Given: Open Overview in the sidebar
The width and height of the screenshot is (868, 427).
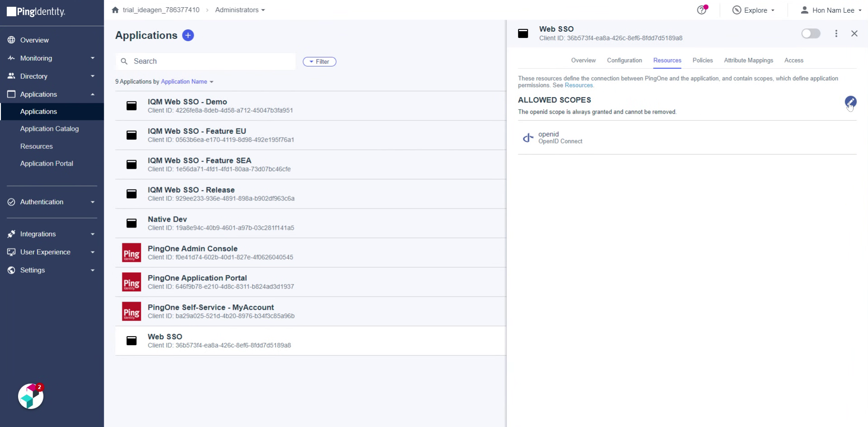Looking at the screenshot, I should 34,40.
